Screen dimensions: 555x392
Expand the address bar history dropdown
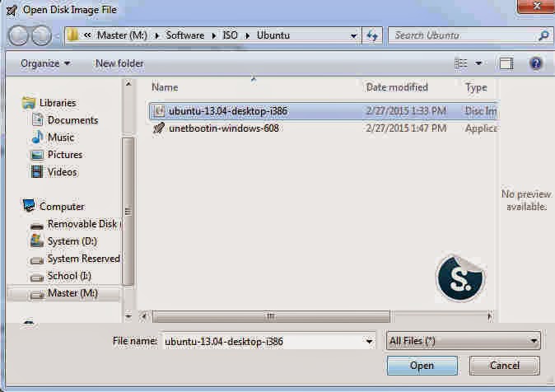pos(353,35)
